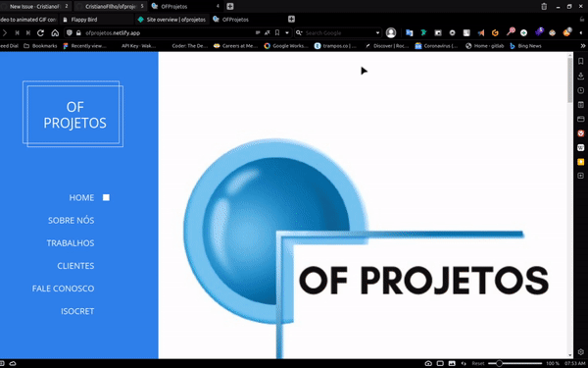Open the Google Works... bookmark
Viewport: 588px width, 368px height.
coord(286,46)
